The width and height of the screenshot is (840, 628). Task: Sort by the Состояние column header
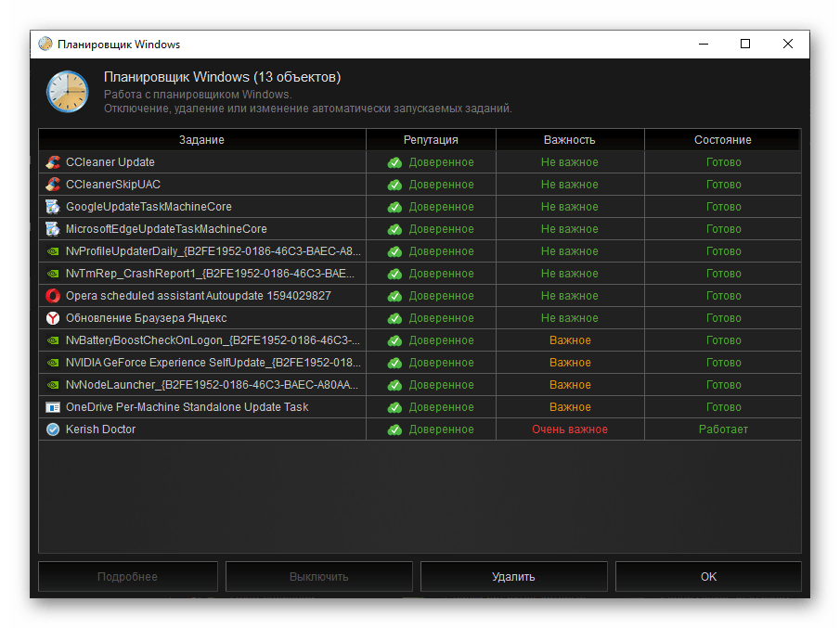click(x=723, y=140)
